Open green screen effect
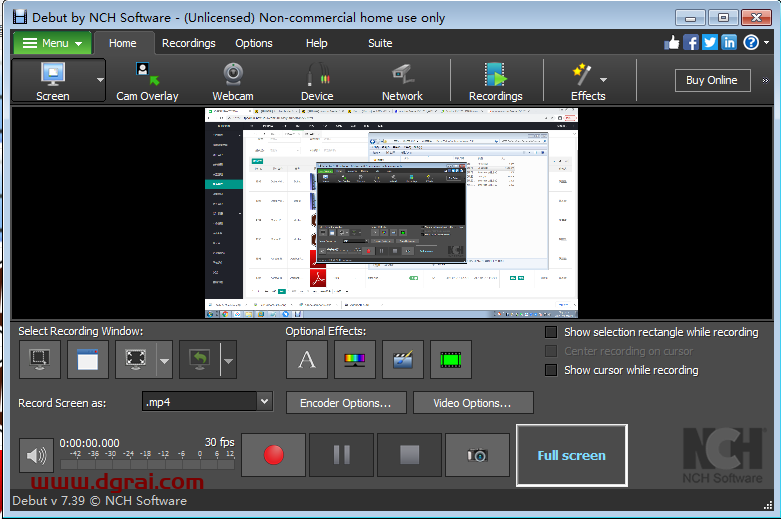Image resolution: width=781 pixels, height=519 pixels. coord(450,360)
